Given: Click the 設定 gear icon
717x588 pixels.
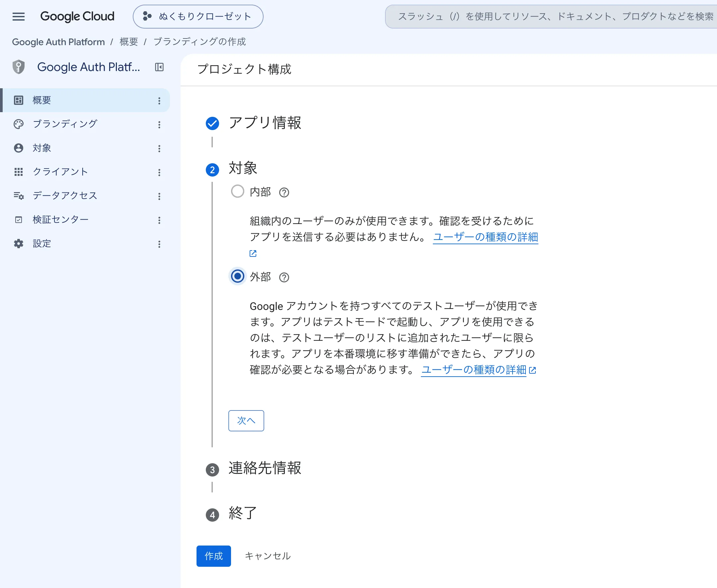Looking at the screenshot, I should click(19, 244).
